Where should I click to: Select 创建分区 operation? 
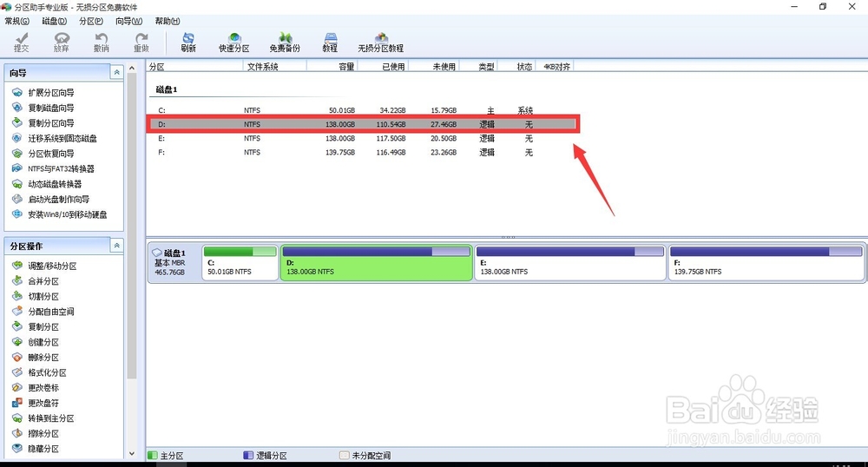pyautogui.click(x=36, y=342)
